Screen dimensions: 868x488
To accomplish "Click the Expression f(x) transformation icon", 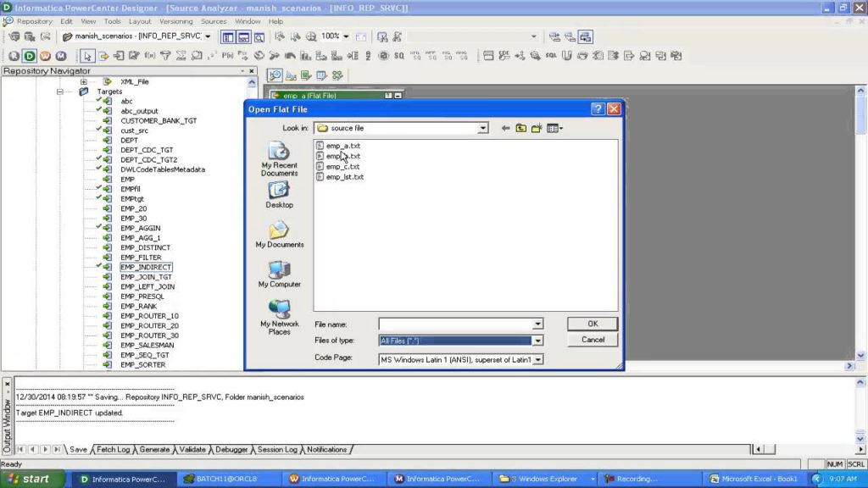I will [150, 56].
